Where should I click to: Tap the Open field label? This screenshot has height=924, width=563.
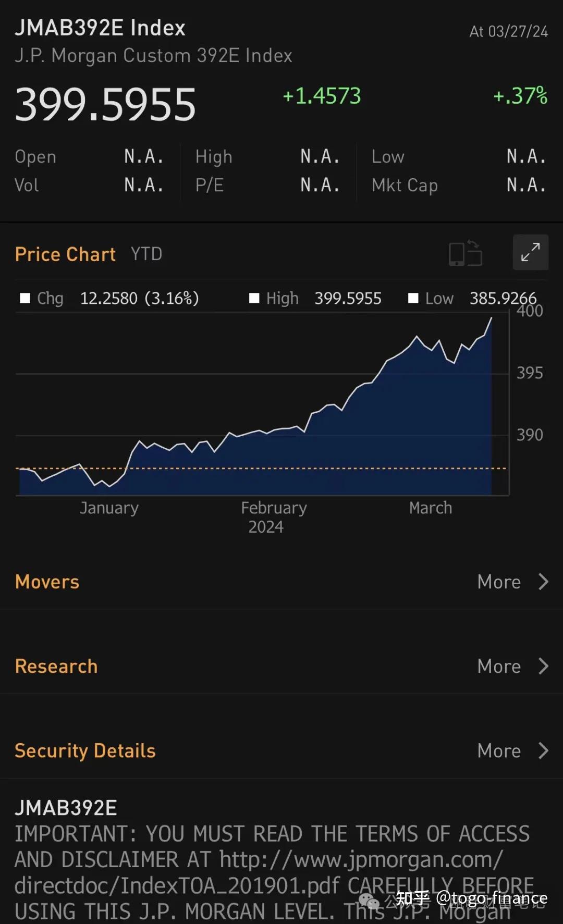(x=35, y=157)
